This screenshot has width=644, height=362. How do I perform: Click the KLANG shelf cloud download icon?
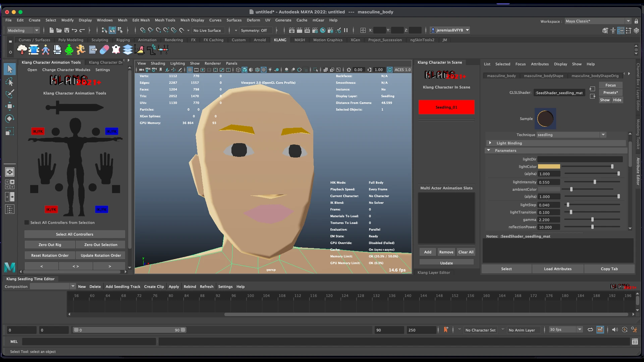click(22, 50)
